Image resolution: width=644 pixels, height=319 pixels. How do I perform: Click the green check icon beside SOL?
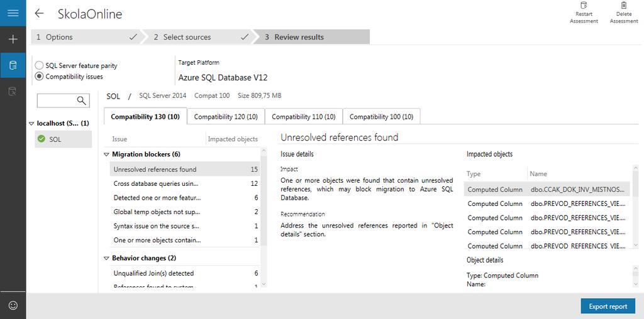(x=41, y=139)
